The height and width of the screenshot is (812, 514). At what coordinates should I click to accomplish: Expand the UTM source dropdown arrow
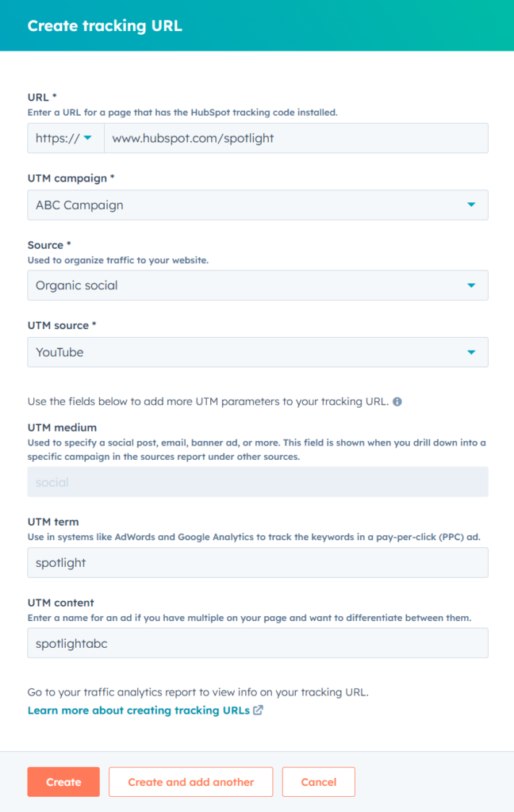click(x=471, y=352)
